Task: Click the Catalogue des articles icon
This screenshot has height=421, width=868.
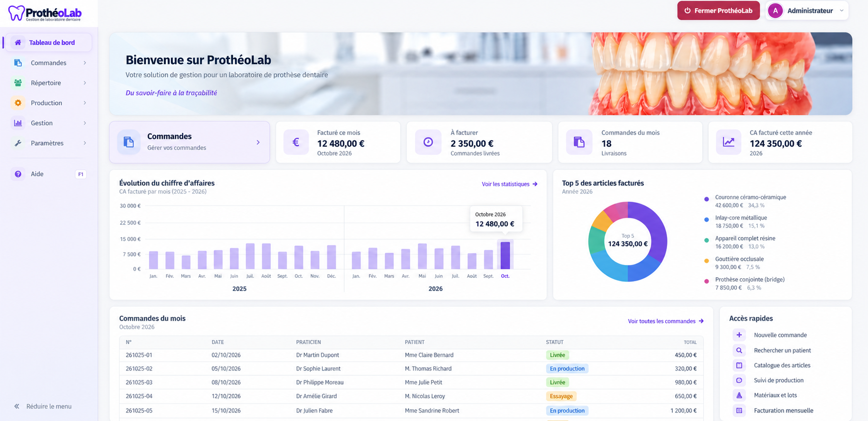Action: click(x=739, y=365)
